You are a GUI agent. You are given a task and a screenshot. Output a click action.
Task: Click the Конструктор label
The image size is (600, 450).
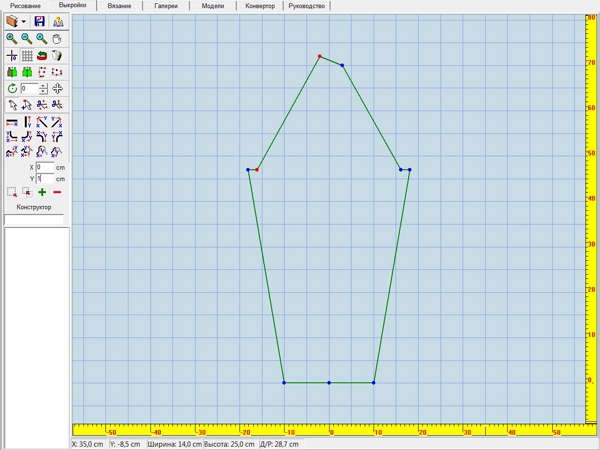(34, 207)
